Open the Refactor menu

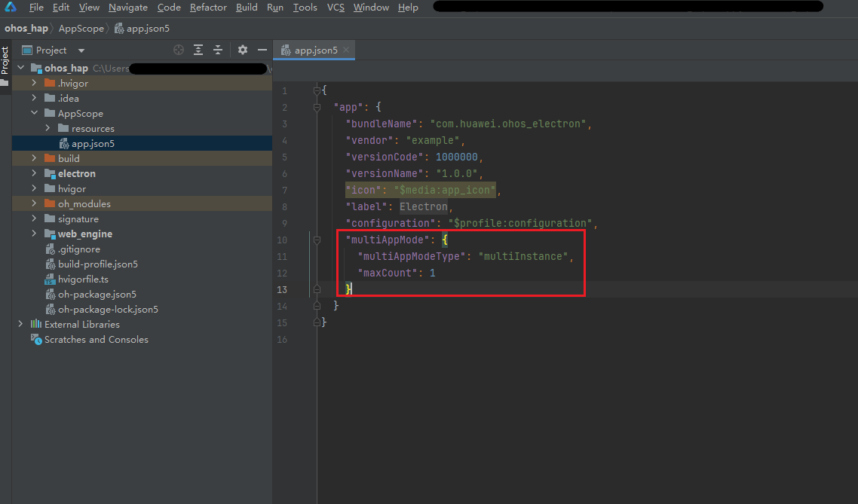208,8
